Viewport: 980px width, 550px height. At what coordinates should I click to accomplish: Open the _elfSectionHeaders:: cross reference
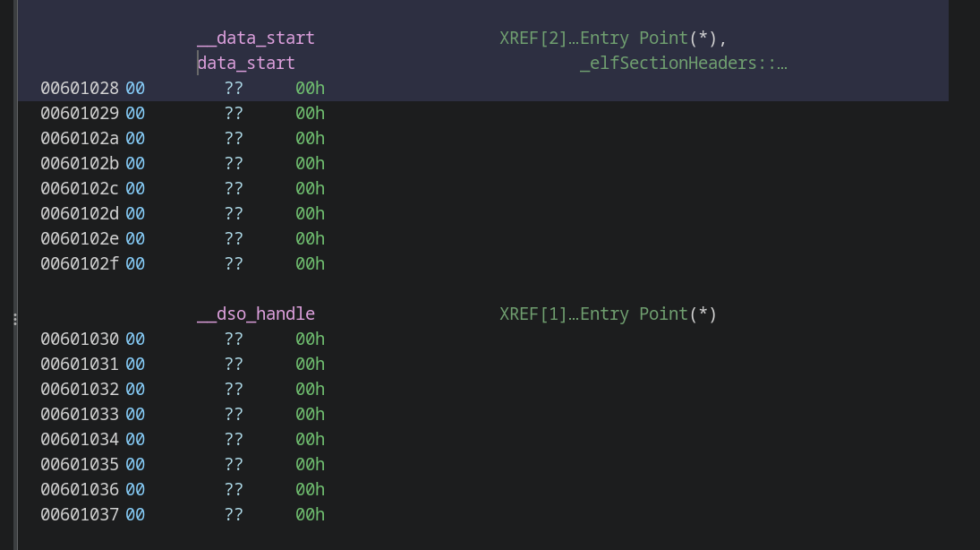coord(683,63)
